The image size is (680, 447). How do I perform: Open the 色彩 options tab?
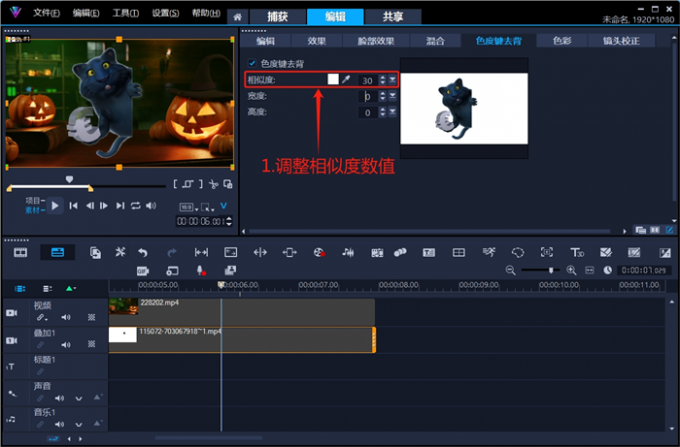tap(562, 41)
